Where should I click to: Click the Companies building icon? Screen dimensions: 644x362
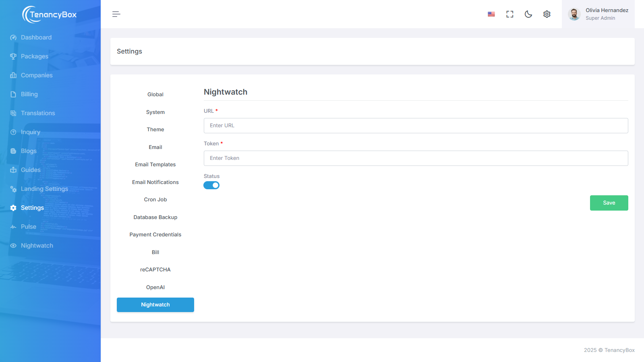[13, 75]
